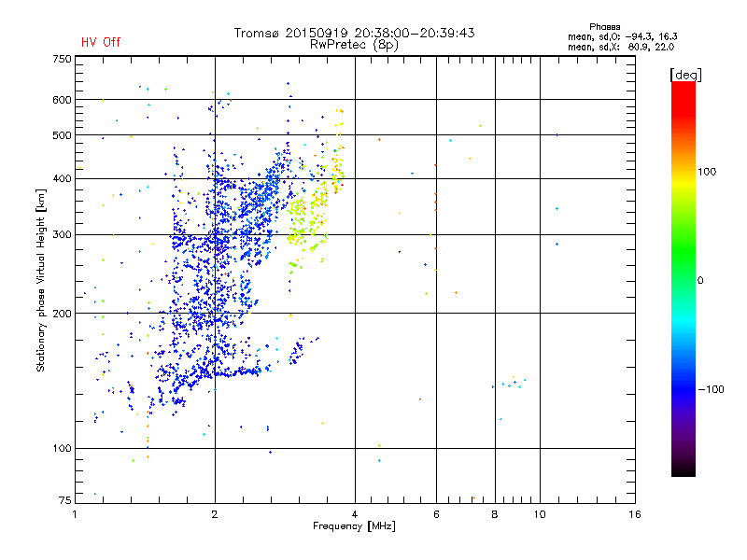Screen dimensions: 747x560
Task: Click x-axis tick label '1'
Action: (x=75, y=514)
